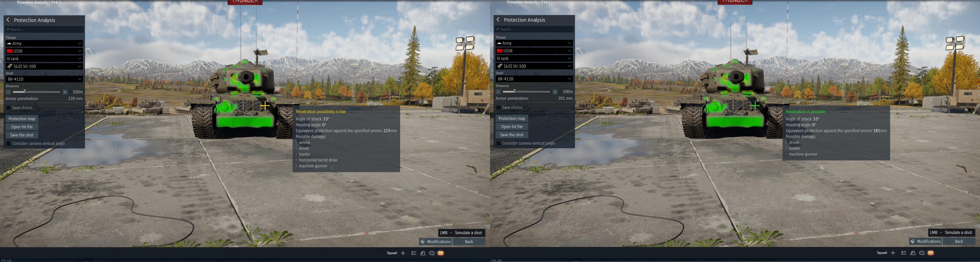This screenshot has height=262, width=980.
Task: Open the contacts list icon in right window
Action: (x=903, y=253)
